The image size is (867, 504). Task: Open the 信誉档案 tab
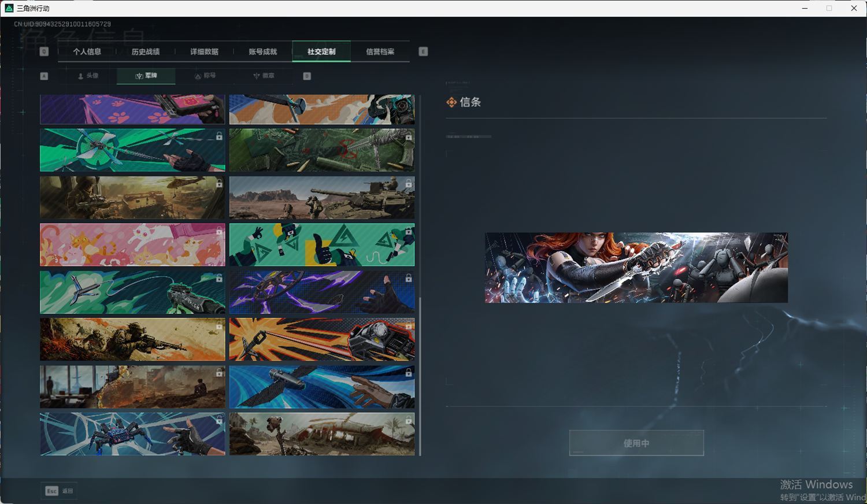pyautogui.click(x=380, y=51)
